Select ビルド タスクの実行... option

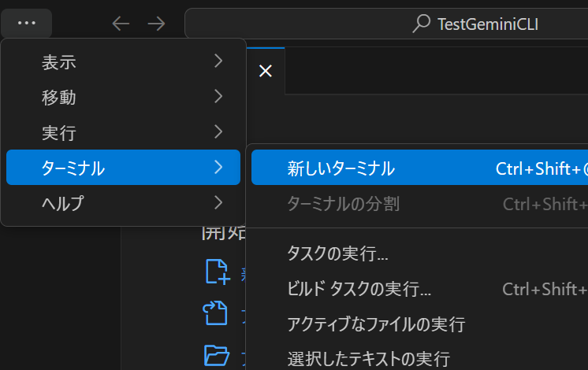click(359, 289)
